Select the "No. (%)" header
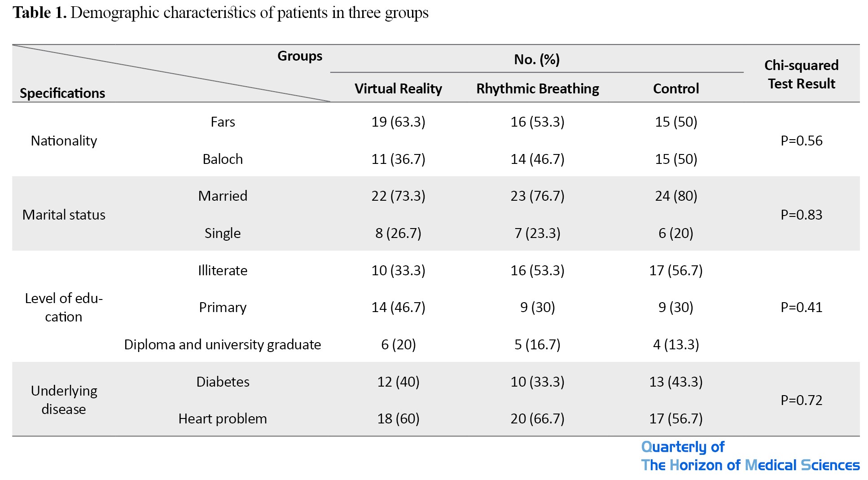 click(x=537, y=59)
